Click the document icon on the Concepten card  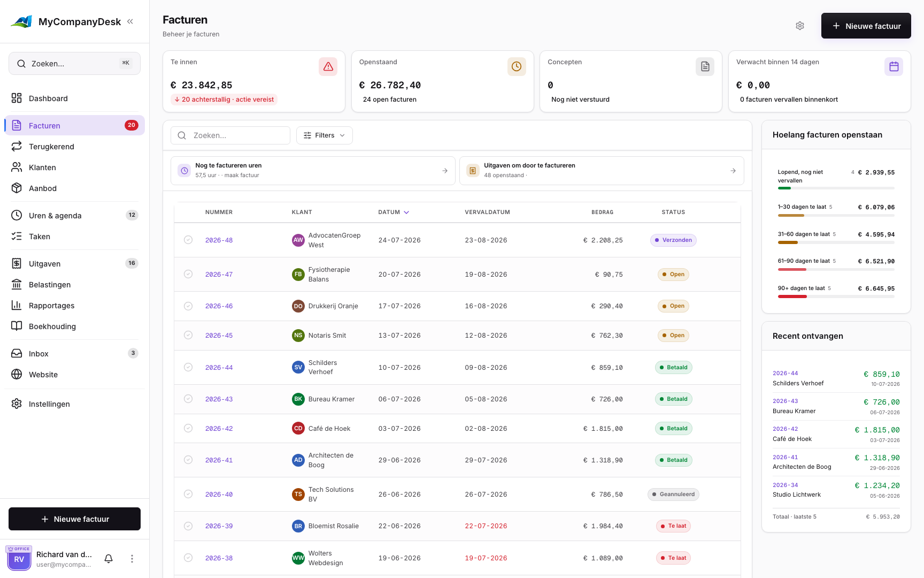click(705, 66)
